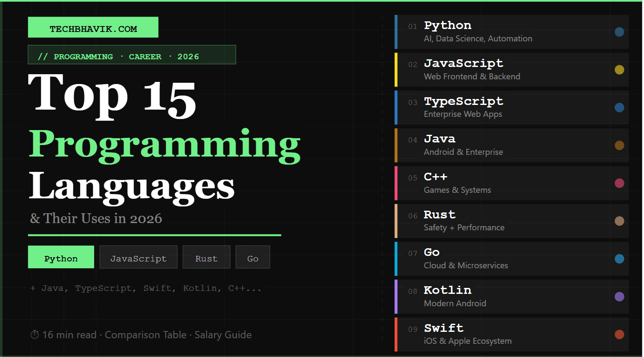
Task: Click the Go heading in list
Action: point(432,252)
